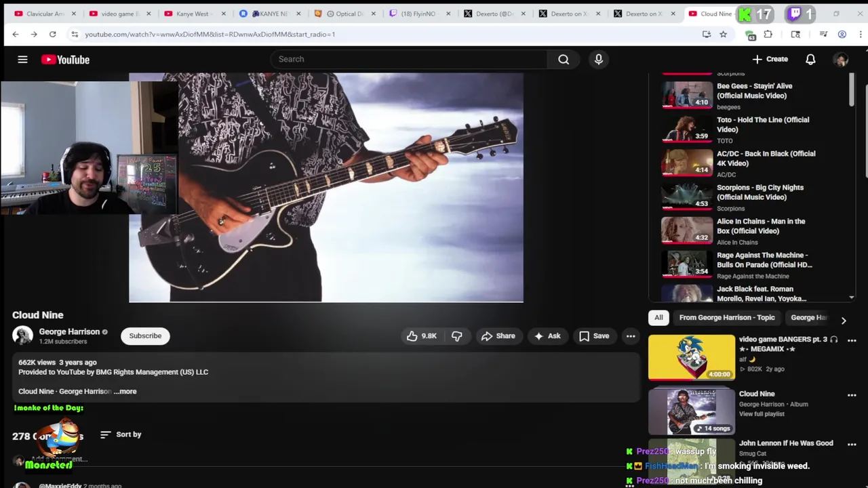The image size is (868, 488).
Task: Open the comments Sort by menu
Action: pos(121,434)
